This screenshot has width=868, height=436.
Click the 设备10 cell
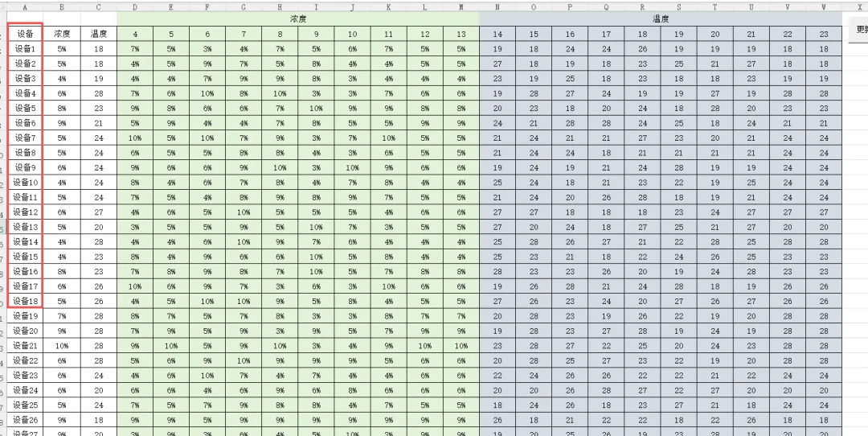point(25,183)
